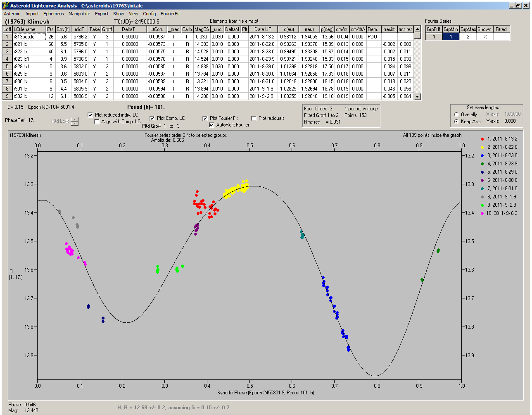Click the X-axis value 1.00000
Viewport: 532px width, 415px height.
tap(512, 114)
